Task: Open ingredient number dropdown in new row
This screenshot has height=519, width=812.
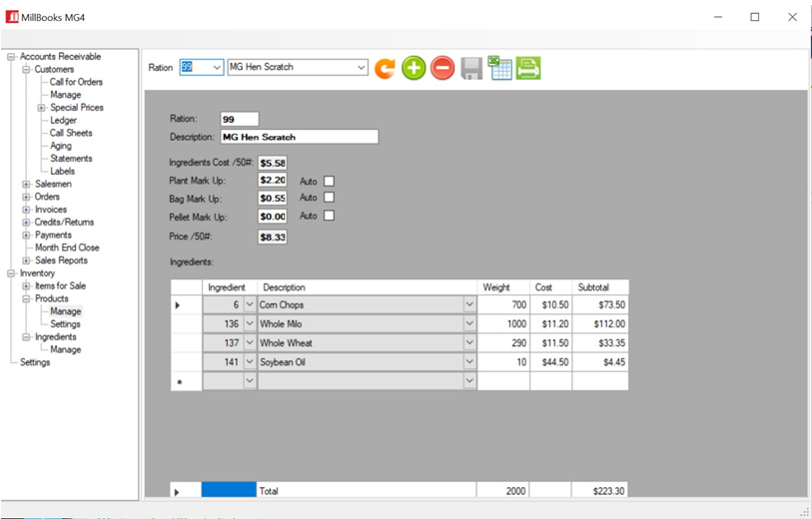Action: [x=250, y=381]
